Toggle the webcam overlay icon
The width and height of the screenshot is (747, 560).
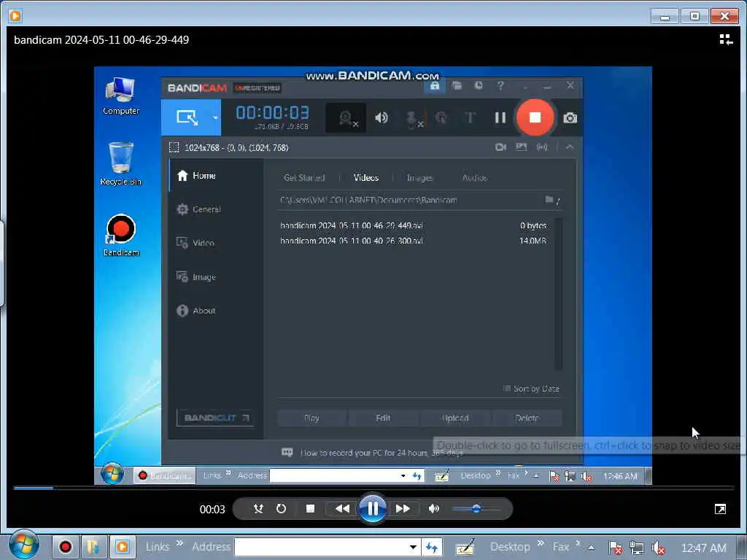(347, 118)
